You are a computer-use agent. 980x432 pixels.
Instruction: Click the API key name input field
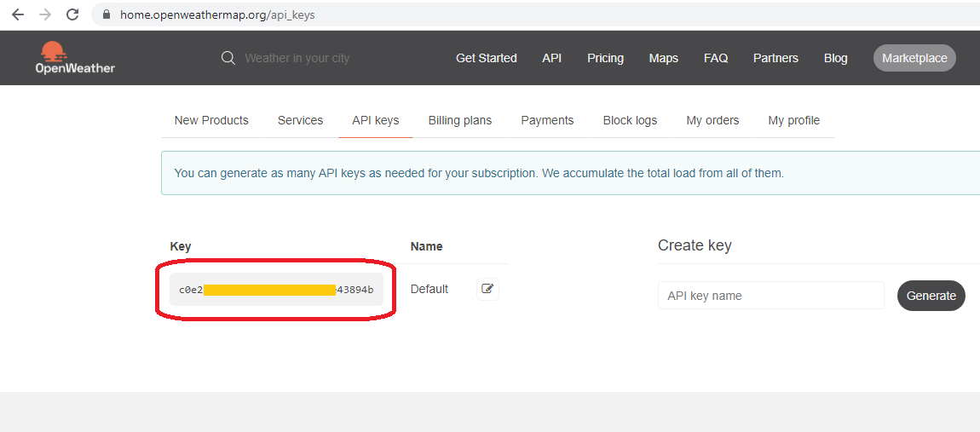770,295
